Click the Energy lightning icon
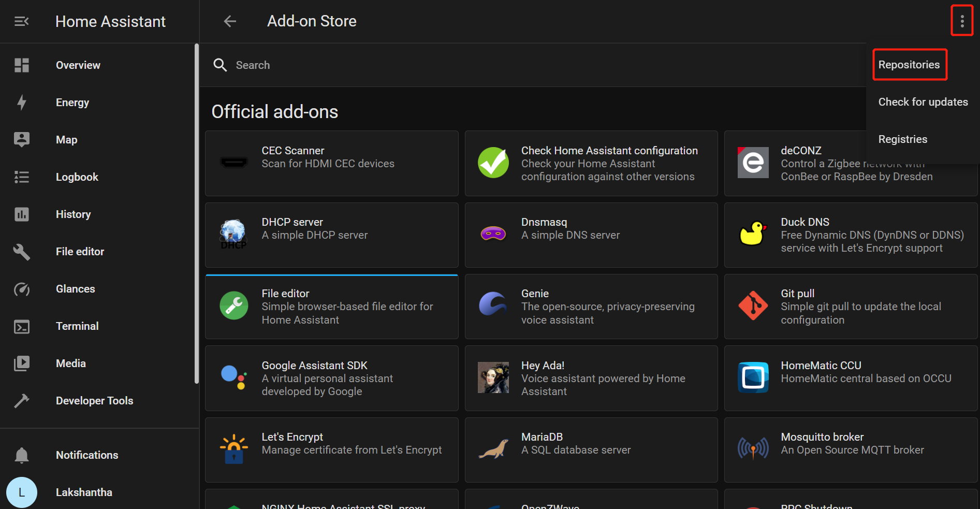 point(22,103)
